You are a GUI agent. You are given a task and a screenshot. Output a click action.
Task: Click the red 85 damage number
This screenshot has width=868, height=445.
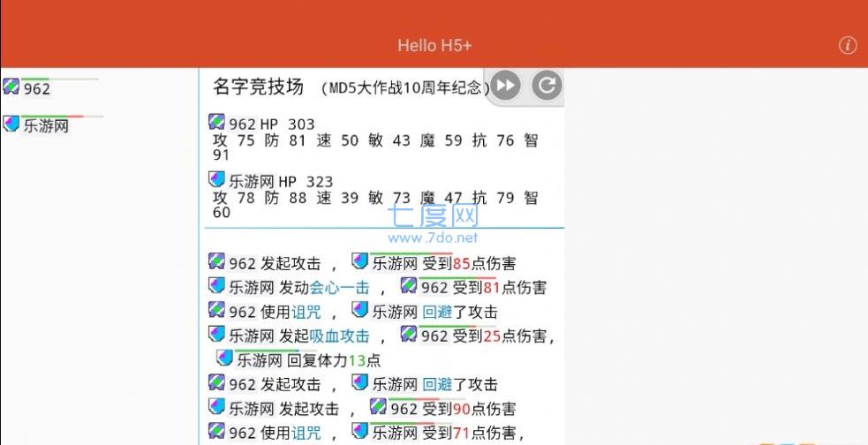(x=461, y=263)
